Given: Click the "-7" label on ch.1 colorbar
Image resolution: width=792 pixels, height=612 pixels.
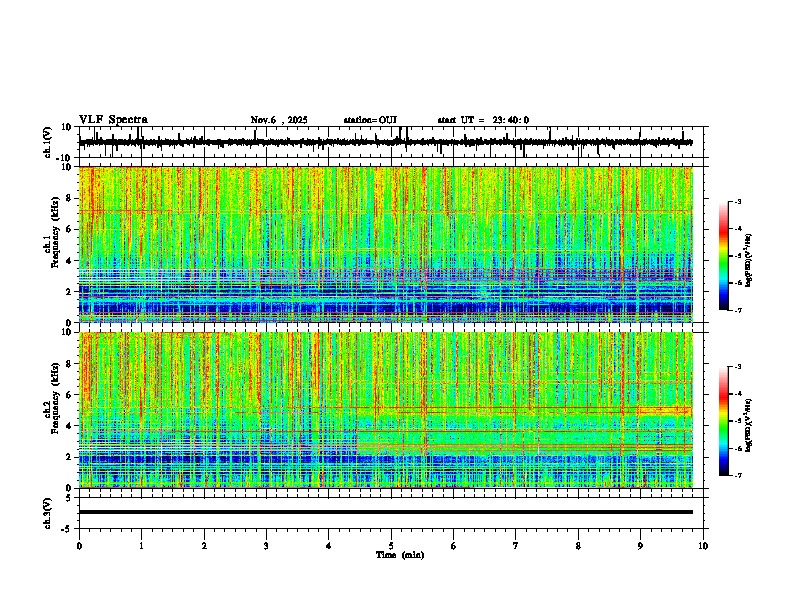Looking at the screenshot, I should click(x=737, y=310).
